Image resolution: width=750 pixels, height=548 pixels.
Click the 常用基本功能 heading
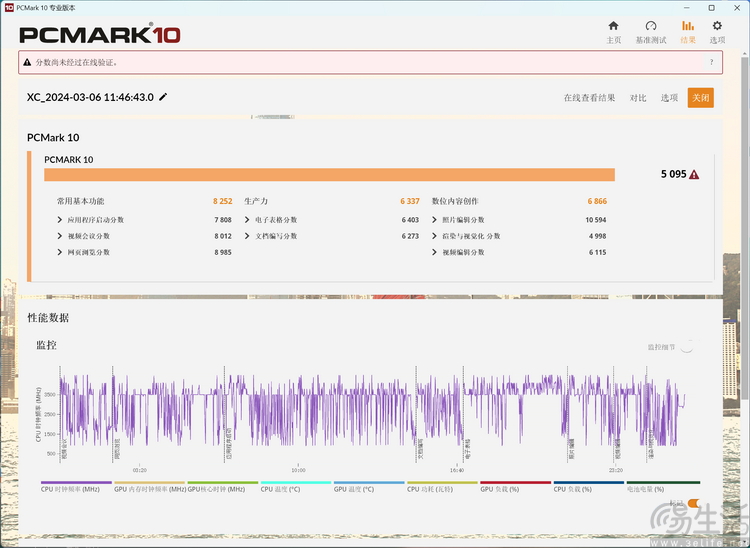80,201
